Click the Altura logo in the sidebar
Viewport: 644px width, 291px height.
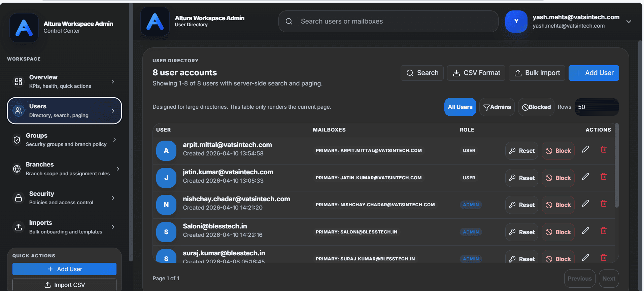click(24, 28)
